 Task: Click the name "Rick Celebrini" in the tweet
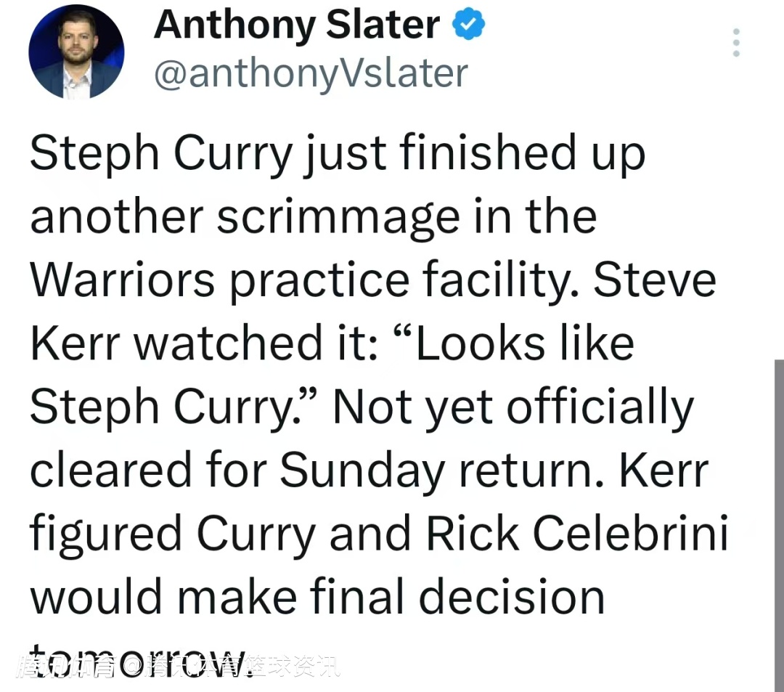[x=576, y=534]
